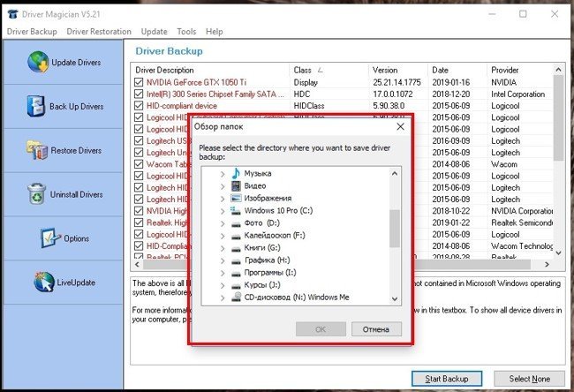
Task: Expand the Программы (I:) drive node
Action: [223, 273]
